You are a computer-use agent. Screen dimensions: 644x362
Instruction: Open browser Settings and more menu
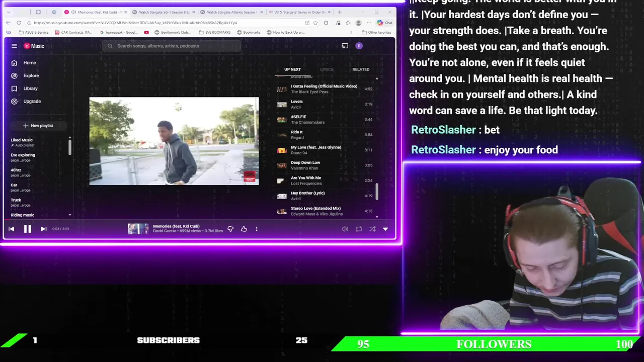369,23
